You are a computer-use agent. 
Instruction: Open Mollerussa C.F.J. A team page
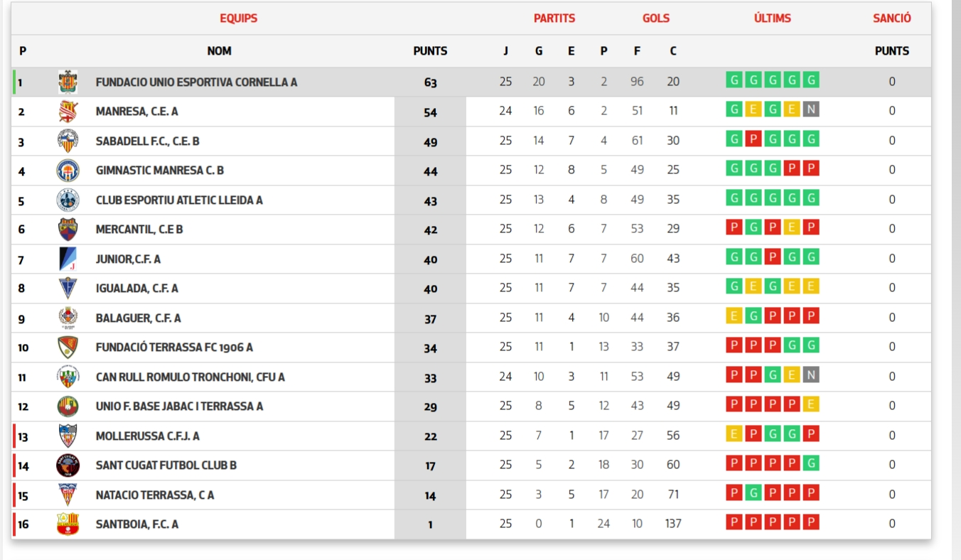point(148,436)
